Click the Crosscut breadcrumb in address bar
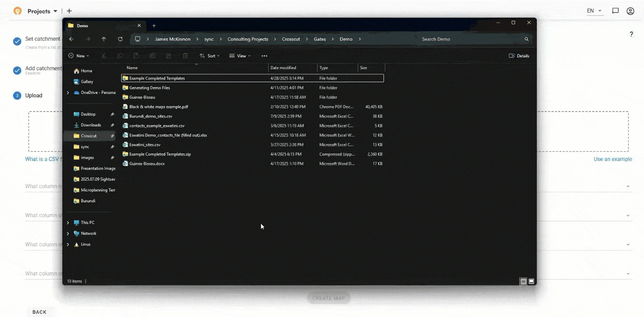This screenshot has width=644, height=317. pos(291,39)
